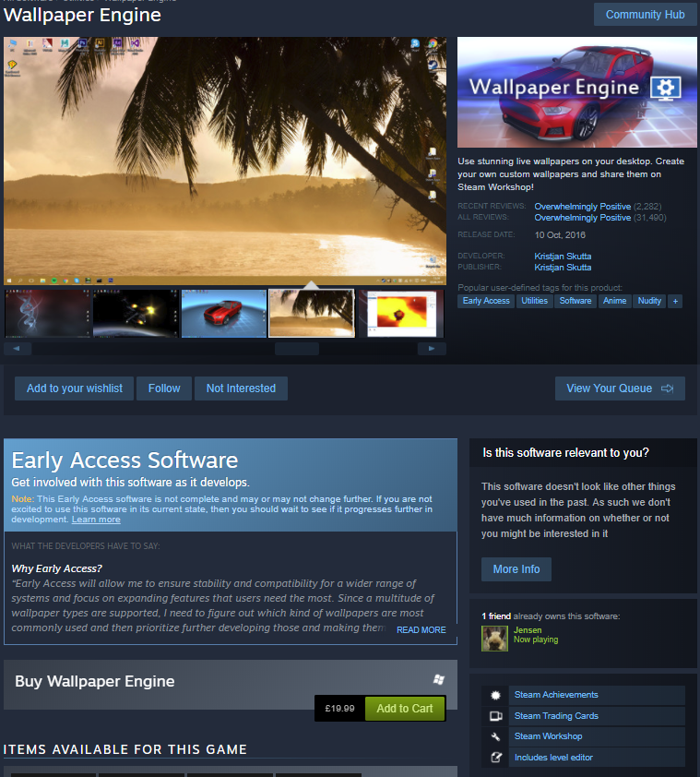Open the Nudity tag
This screenshot has height=777, width=700.
click(x=649, y=301)
